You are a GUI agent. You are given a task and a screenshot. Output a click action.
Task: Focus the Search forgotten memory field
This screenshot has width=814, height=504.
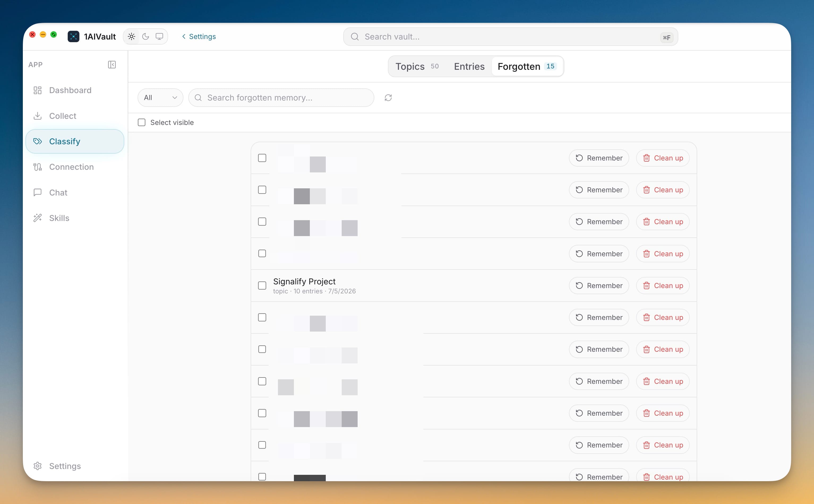(x=281, y=98)
